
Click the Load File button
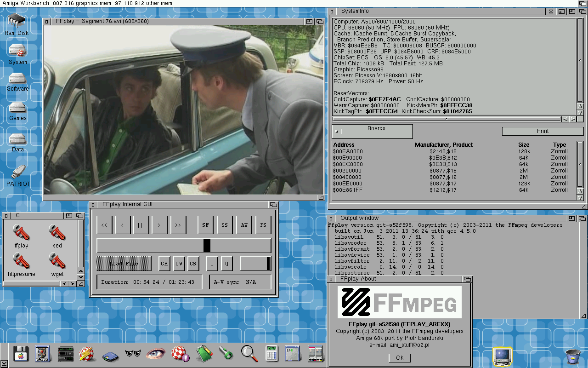(124, 264)
